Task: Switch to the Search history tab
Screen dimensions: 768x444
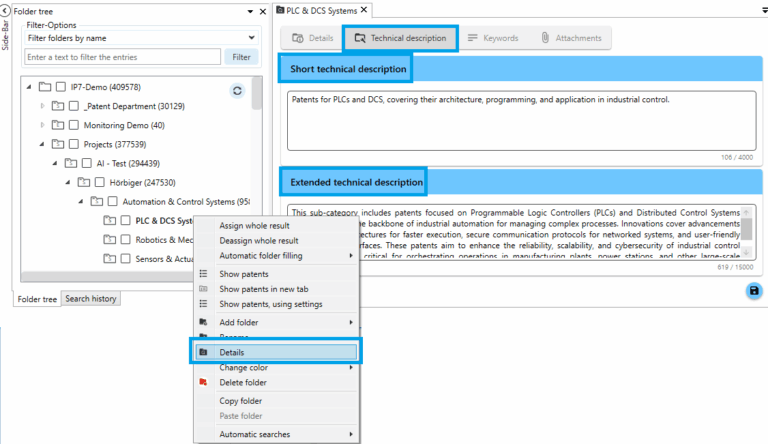Action: click(91, 299)
